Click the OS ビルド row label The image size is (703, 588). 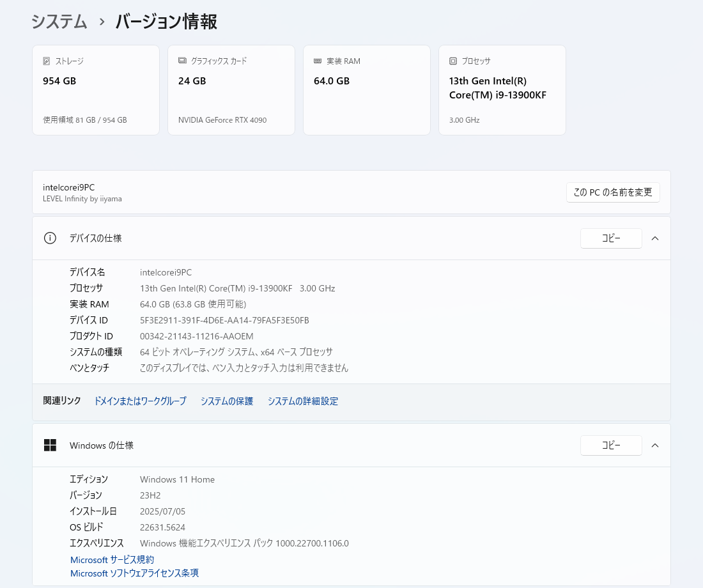(86, 527)
